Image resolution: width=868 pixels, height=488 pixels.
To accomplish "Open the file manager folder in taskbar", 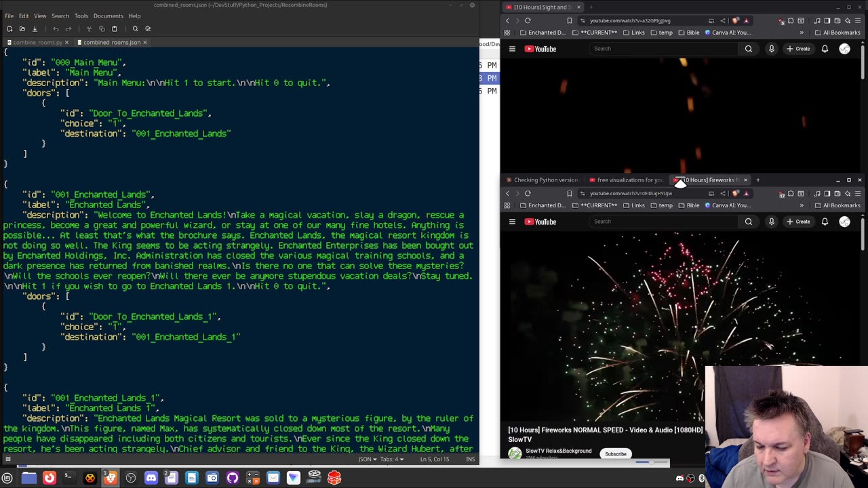I will [x=28, y=478].
